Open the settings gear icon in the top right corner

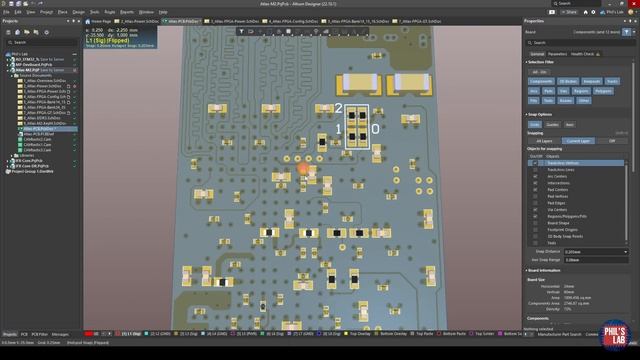tap(593, 12)
